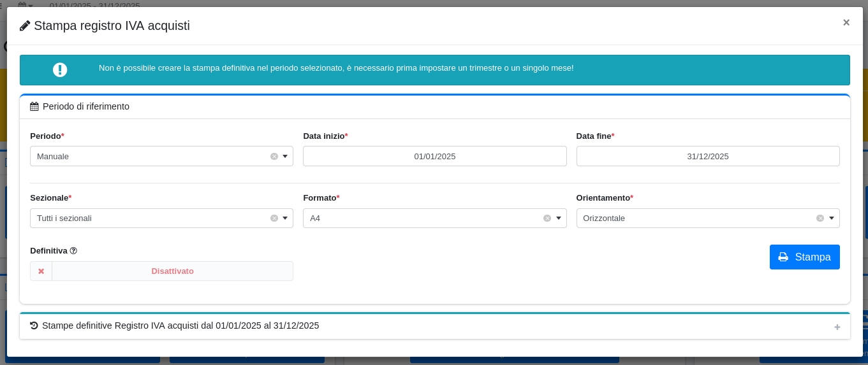
Task: Open the Periodo dropdown showing Manuale
Action: 153,157
